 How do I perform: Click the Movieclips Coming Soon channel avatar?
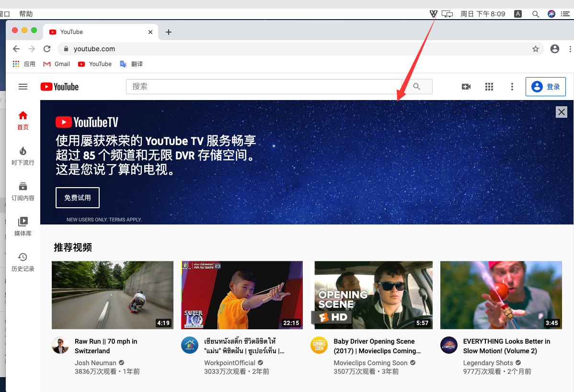pyautogui.click(x=319, y=345)
